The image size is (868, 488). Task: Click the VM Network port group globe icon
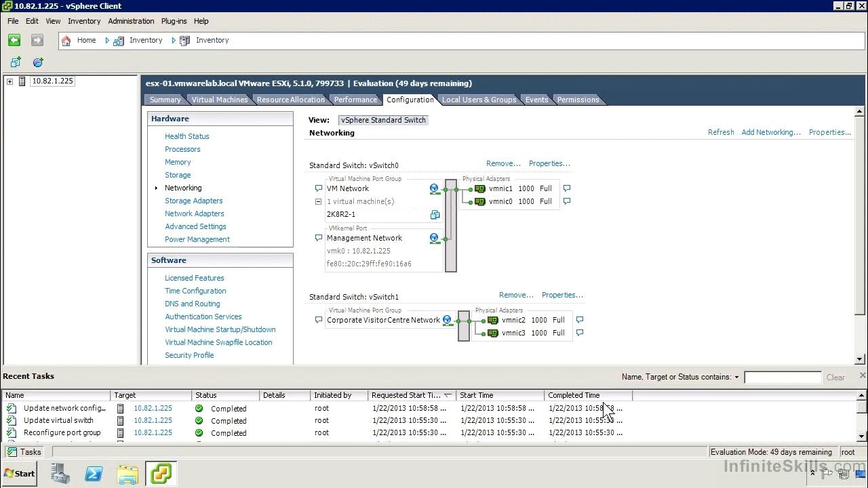(435, 189)
